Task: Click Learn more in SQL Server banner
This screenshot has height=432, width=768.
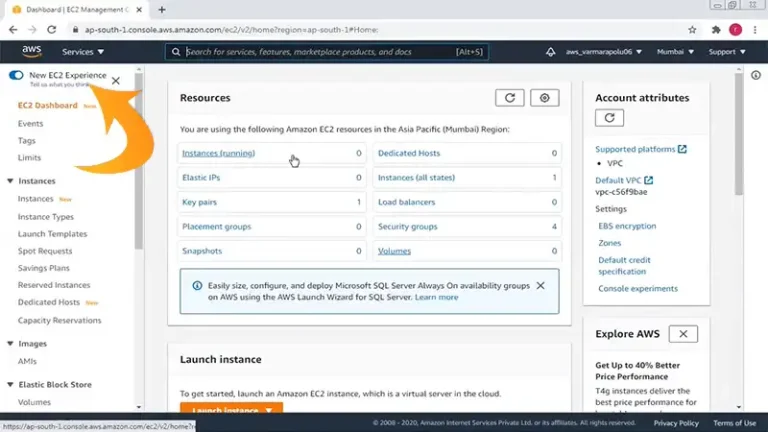Action: pos(436,297)
